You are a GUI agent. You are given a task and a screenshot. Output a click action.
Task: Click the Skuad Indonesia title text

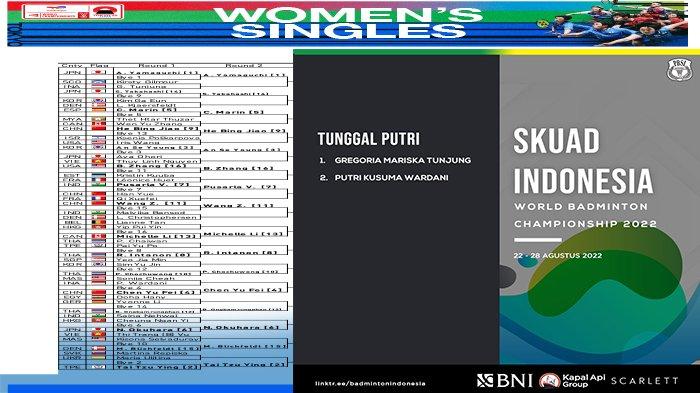[x=583, y=161]
